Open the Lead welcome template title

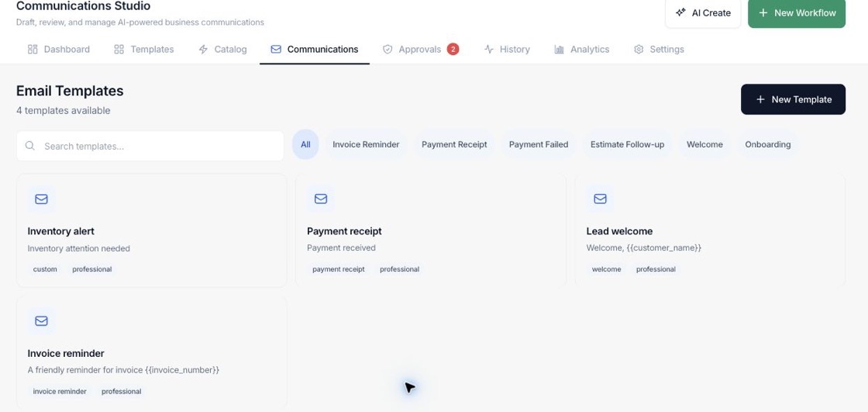point(619,231)
